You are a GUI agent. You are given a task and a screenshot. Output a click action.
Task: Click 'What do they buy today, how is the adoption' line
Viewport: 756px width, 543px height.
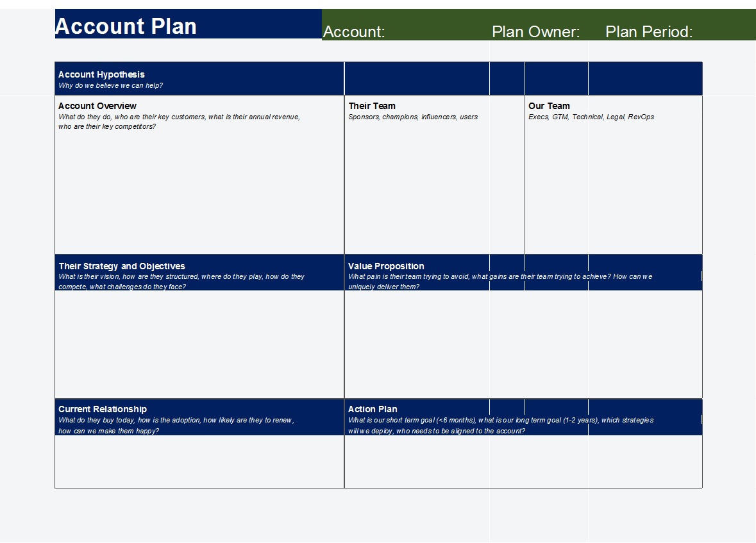176,420
